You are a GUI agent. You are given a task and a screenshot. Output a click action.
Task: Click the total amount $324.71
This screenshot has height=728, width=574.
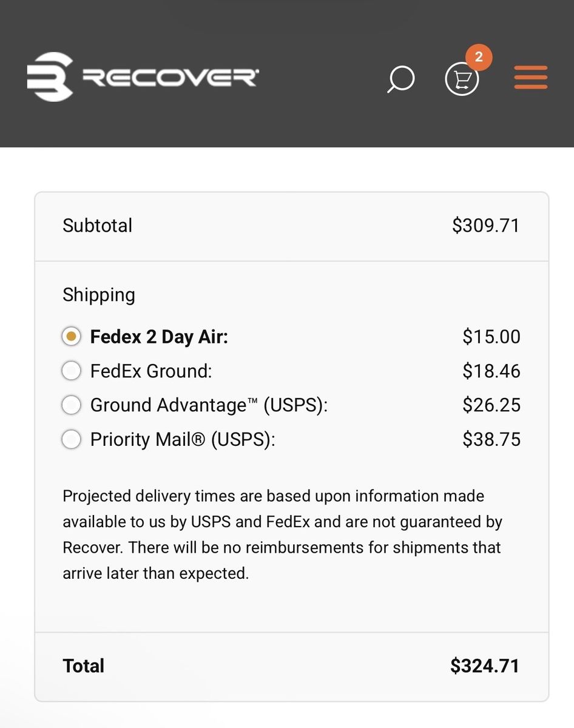click(x=484, y=666)
